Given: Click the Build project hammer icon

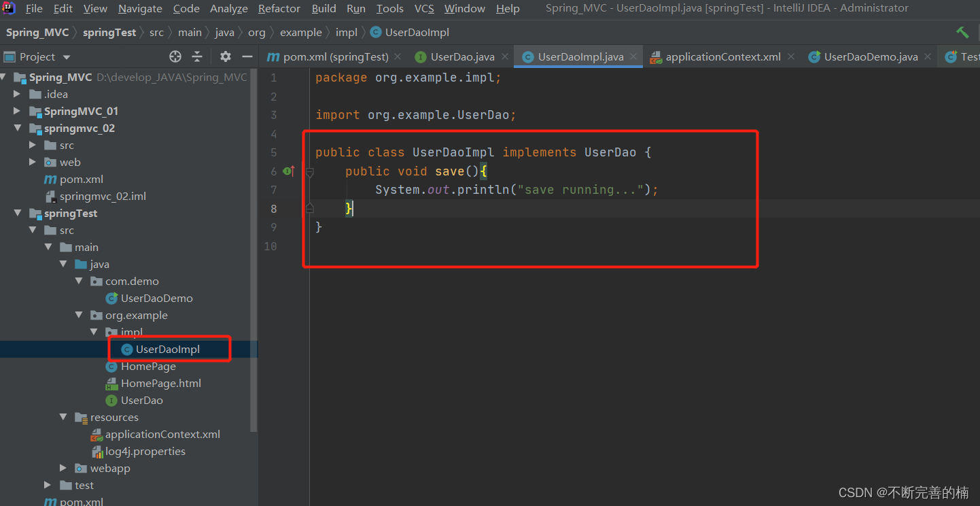Looking at the screenshot, I should point(962,32).
